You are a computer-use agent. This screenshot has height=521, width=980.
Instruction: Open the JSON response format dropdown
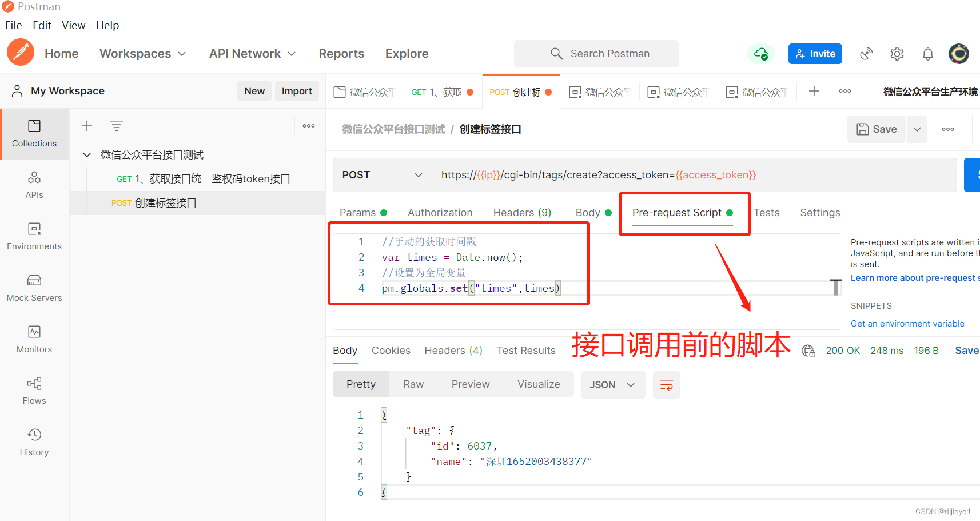tap(612, 384)
